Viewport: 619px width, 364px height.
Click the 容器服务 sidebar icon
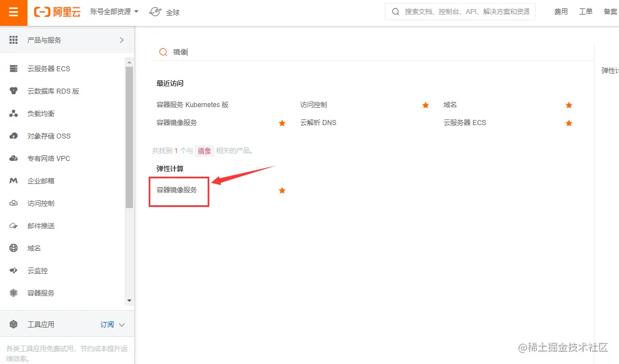(13, 293)
